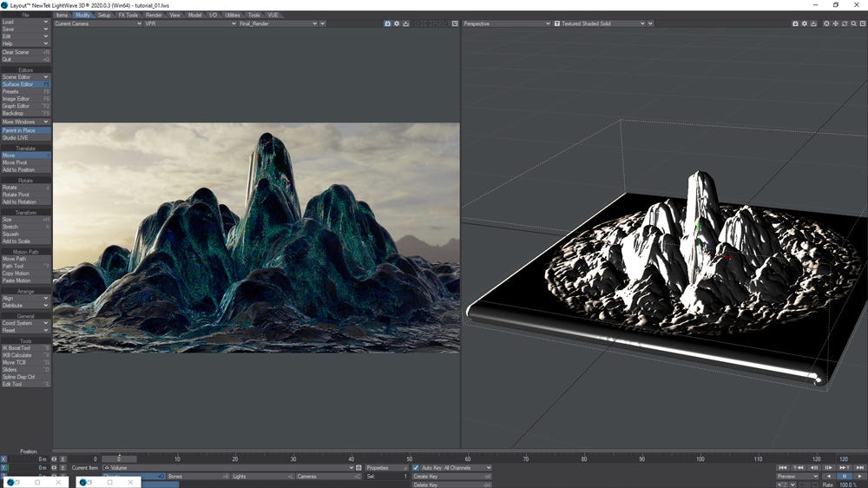The width and height of the screenshot is (868, 488).
Task: Click the lock icon in the Perspective viewport header
Action: pos(795,23)
